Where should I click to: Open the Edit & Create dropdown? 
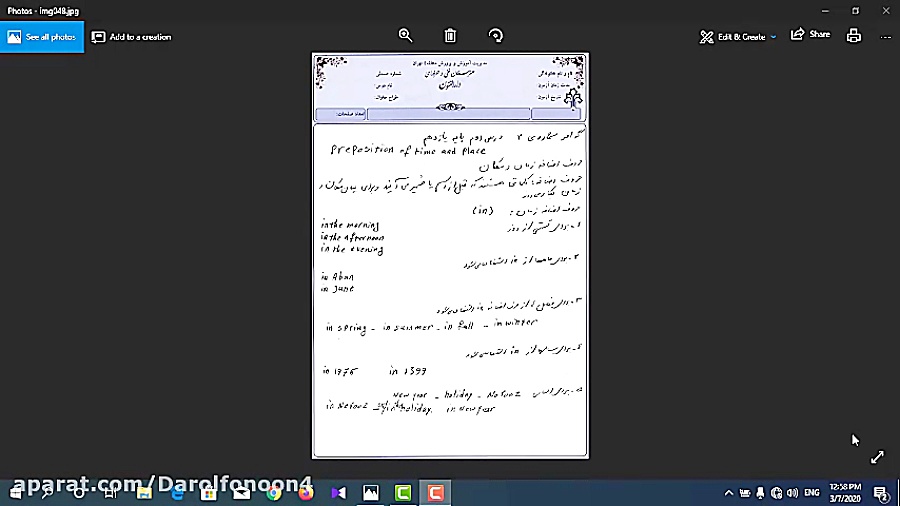pos(738,37)
